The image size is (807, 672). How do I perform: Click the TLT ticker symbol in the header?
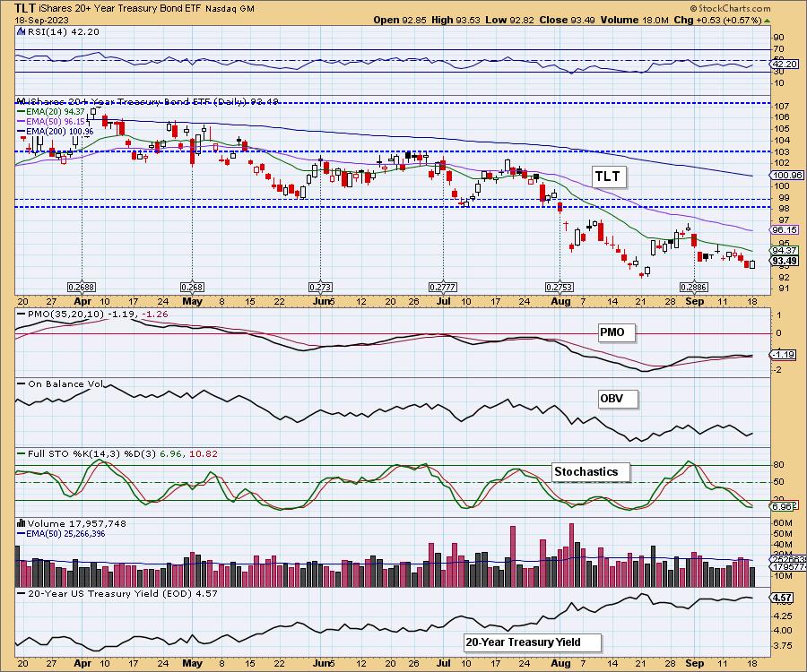pos(25,8)
